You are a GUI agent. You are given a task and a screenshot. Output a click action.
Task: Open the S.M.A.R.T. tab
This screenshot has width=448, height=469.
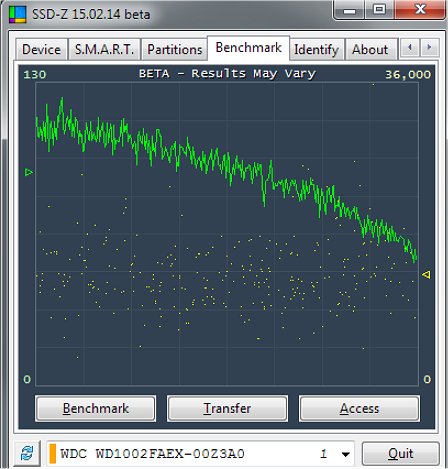(x=104, y=49)
